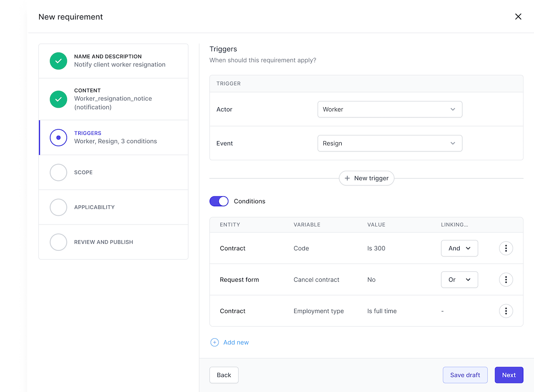This screenshot has width=534, height=392.
Task: Click the Next button
Action: point(509,375)
